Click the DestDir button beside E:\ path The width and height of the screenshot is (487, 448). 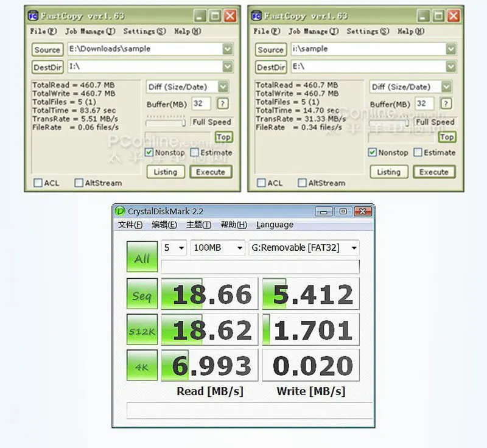click(x=271, y=67)
